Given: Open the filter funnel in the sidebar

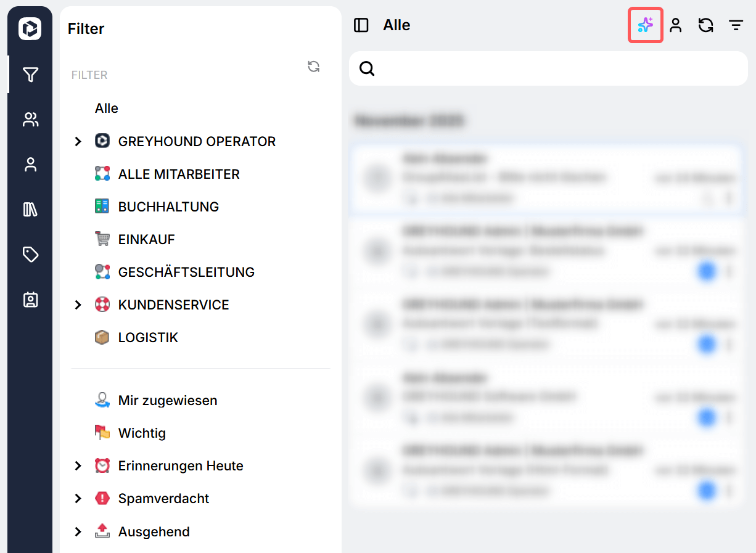Looking at the screenshot, I should 30,75.
